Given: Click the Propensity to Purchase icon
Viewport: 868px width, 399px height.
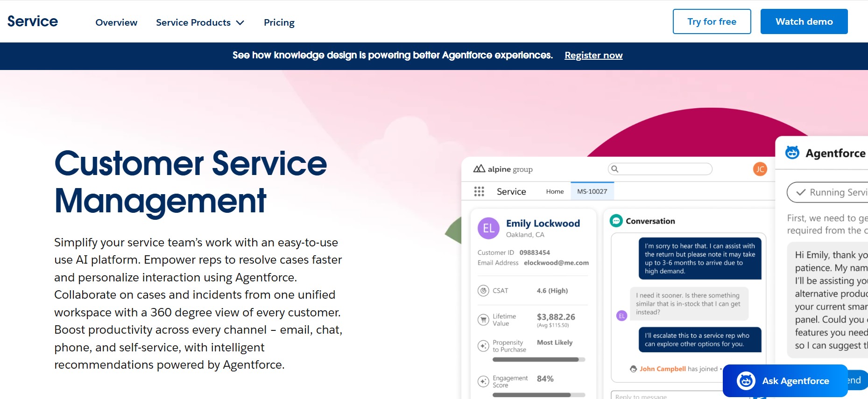Looking at the screenshot, I should point(483,346).
